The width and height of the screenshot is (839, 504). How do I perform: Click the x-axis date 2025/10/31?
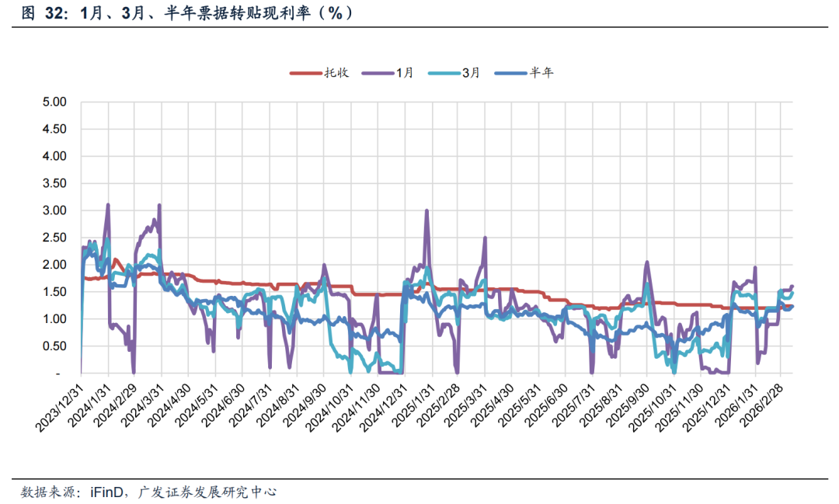point(653,408)
